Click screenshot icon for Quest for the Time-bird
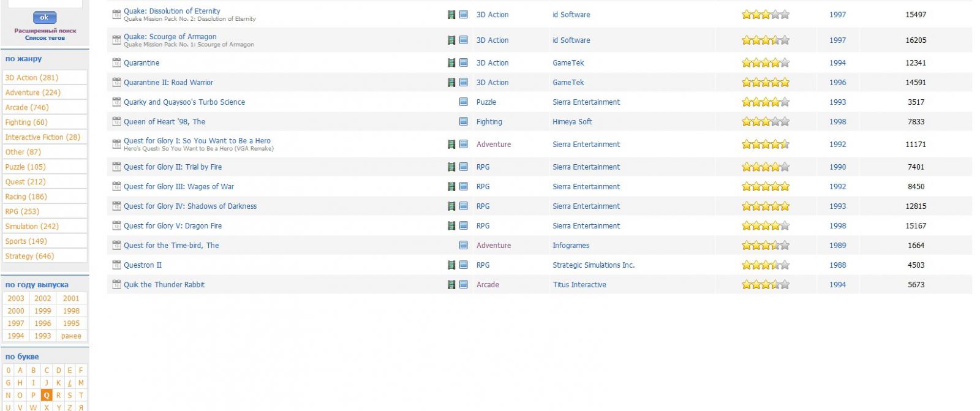Viewport: 980px width, 411px height. (464, 246)
